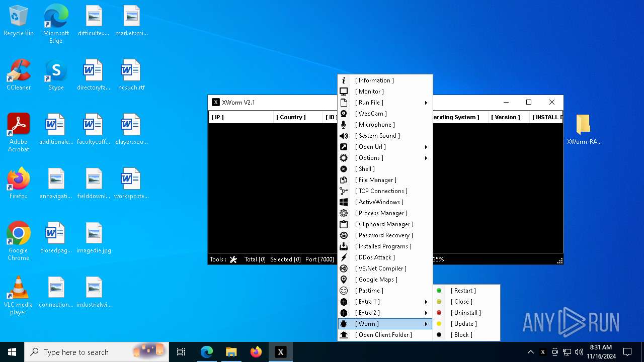This screenshot has height=362, width=644.
Task: Select the Skype desktop shortcut
Action: (56, 75)
